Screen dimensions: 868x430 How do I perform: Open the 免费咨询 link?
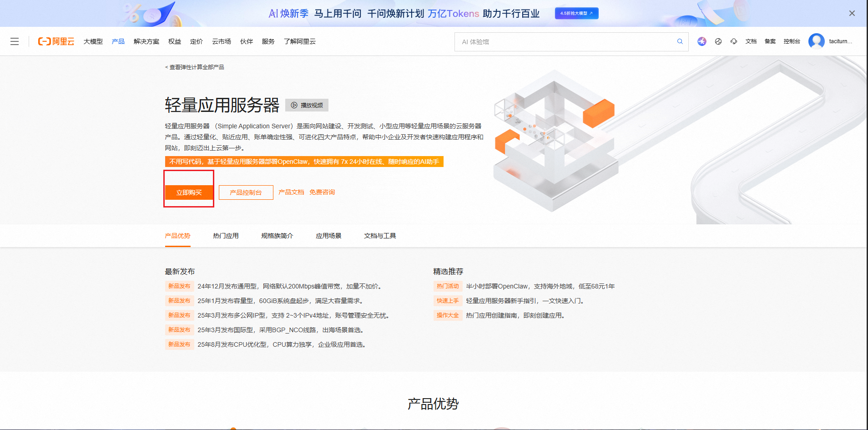pyautogui.click(x=322, y=192)
